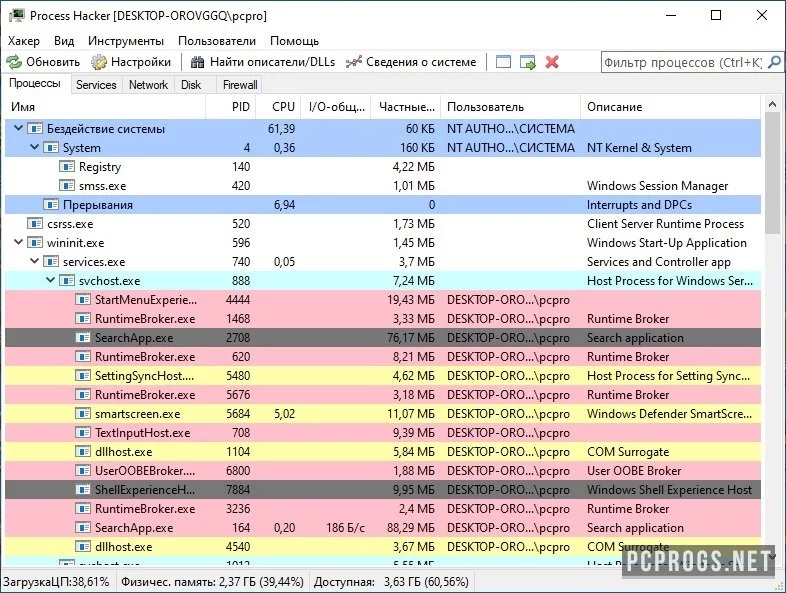Open Settings (Настройки) gear icon
The height and width of the screenshot is (593, 786).
(99, 62)
